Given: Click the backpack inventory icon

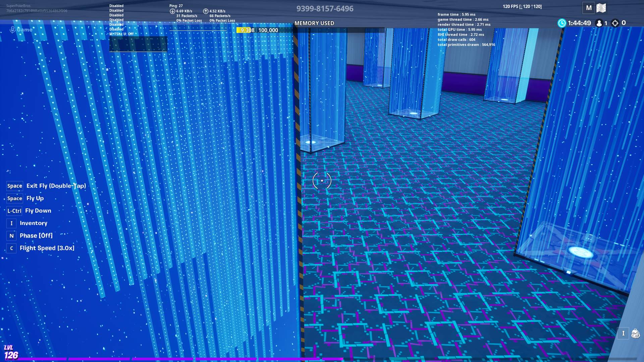Looking at the screenshot, I should (635, 333).
